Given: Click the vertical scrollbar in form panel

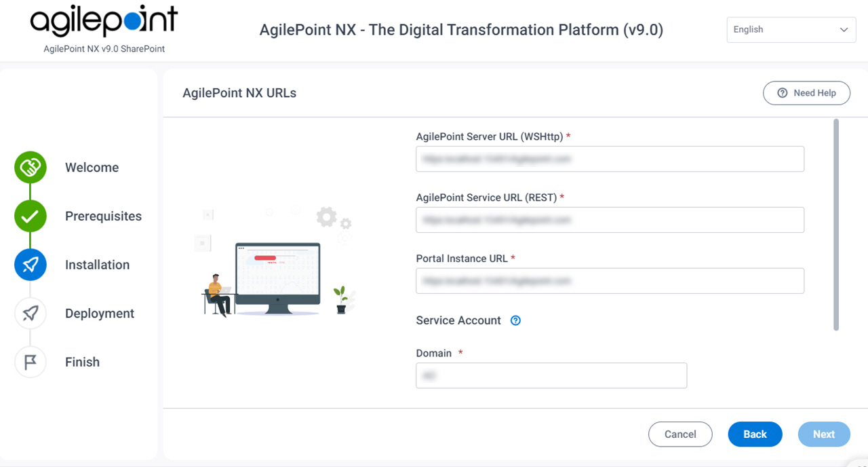Looking at the screenshot, I should pos(836,225).
